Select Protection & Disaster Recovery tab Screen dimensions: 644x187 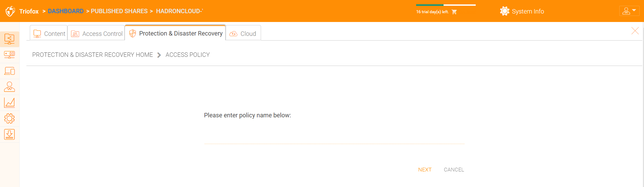(x=175, y=33)
